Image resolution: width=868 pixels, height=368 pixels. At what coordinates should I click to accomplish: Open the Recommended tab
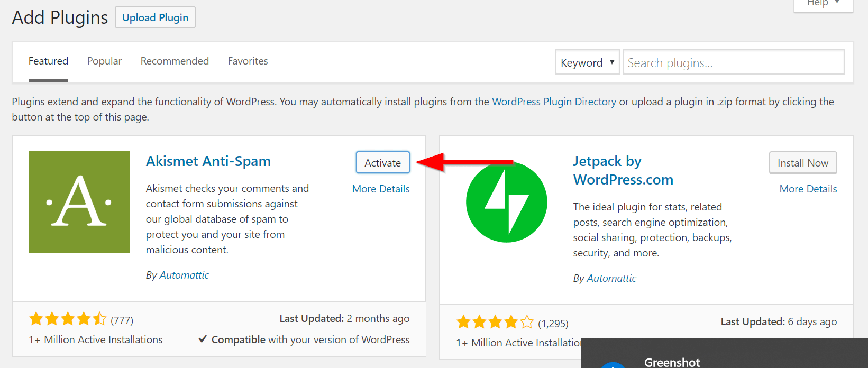[x=175, y=61]
